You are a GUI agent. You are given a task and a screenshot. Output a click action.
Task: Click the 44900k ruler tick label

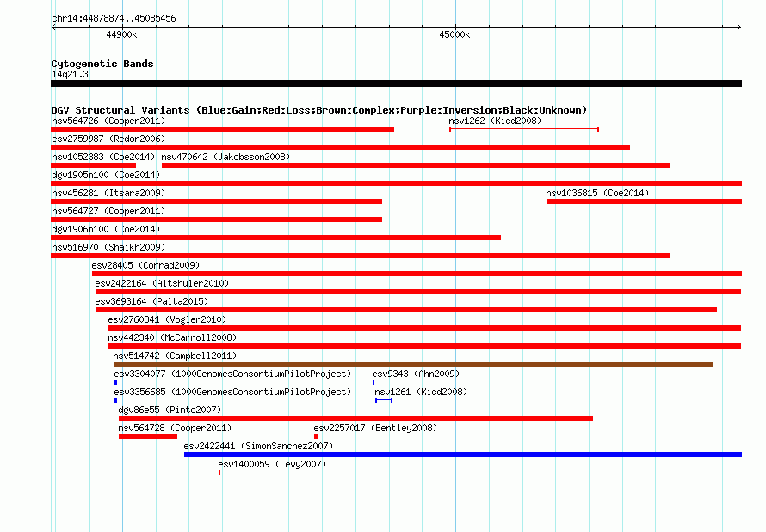coord(121,34)
